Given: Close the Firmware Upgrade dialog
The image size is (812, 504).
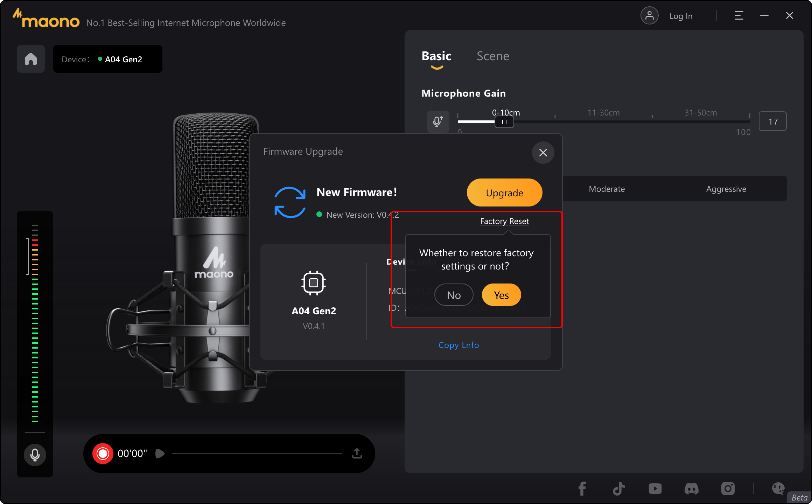Looking at the screenshot, I should (543, 153).
